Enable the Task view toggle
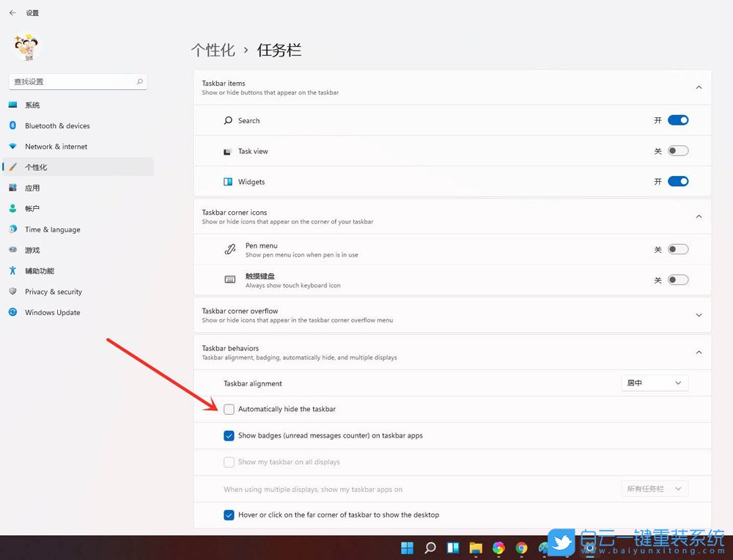Screen dimensions: 733x560 tap(677, 150)
